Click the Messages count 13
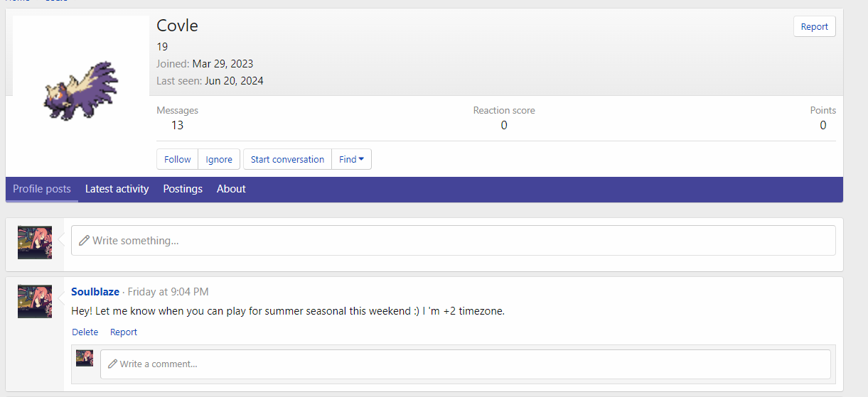868x397 pixels. tap(177, 125)
